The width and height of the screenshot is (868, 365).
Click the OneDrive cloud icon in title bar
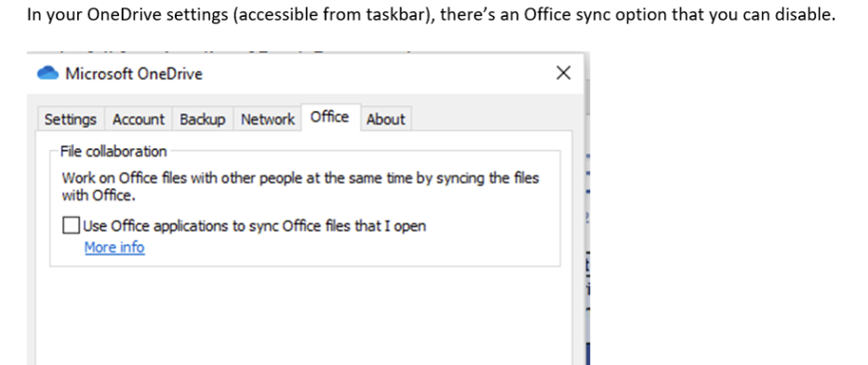pos(47,73)
